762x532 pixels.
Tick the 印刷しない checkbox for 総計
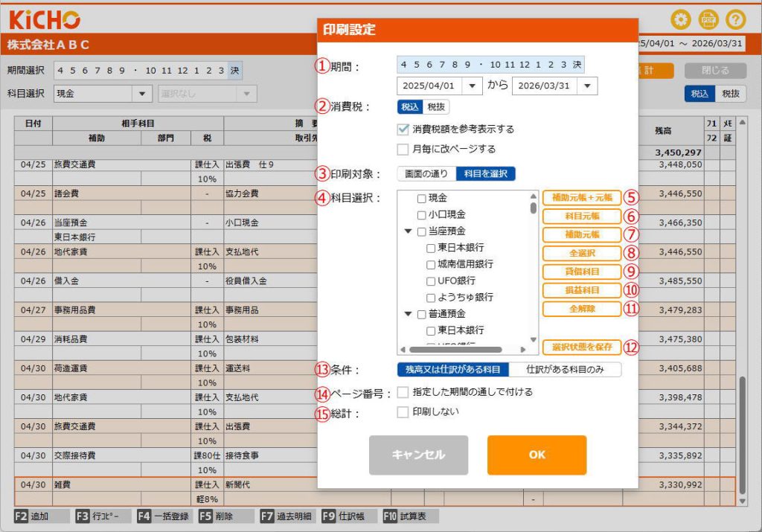[403, 412]
